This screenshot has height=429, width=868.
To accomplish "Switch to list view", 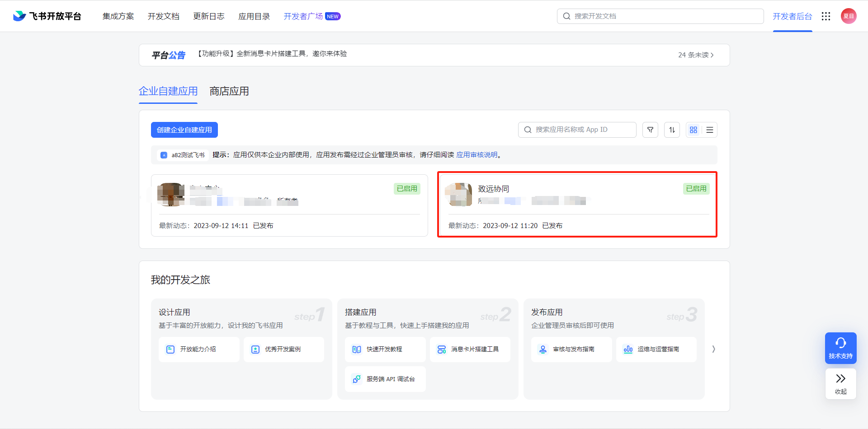I will pos(710,130).
